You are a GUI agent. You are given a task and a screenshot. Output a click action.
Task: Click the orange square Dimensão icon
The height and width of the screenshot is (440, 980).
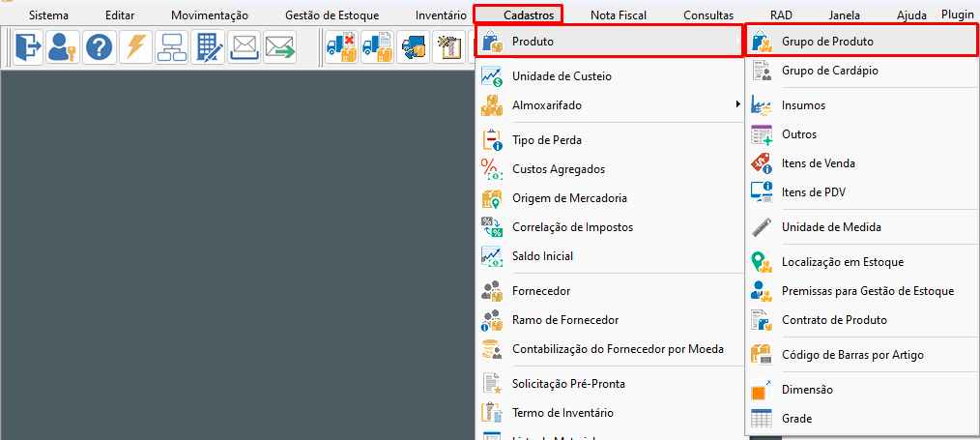762,390
